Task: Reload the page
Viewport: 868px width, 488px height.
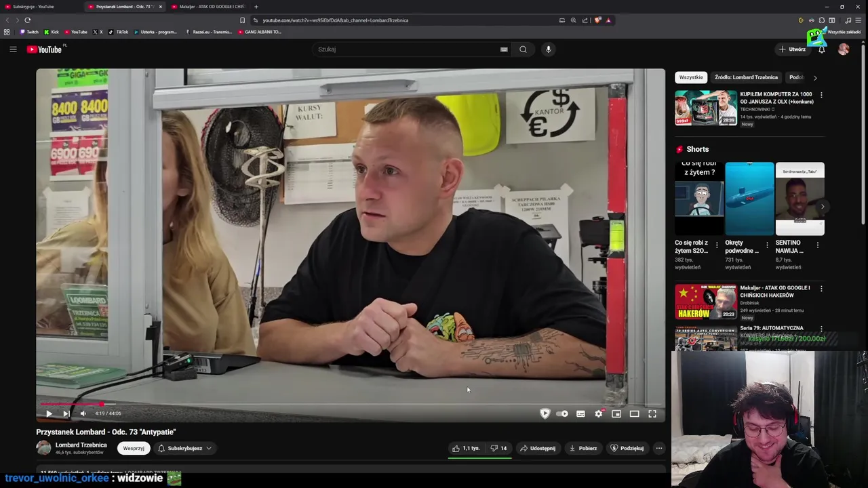Action: point(27,20)
